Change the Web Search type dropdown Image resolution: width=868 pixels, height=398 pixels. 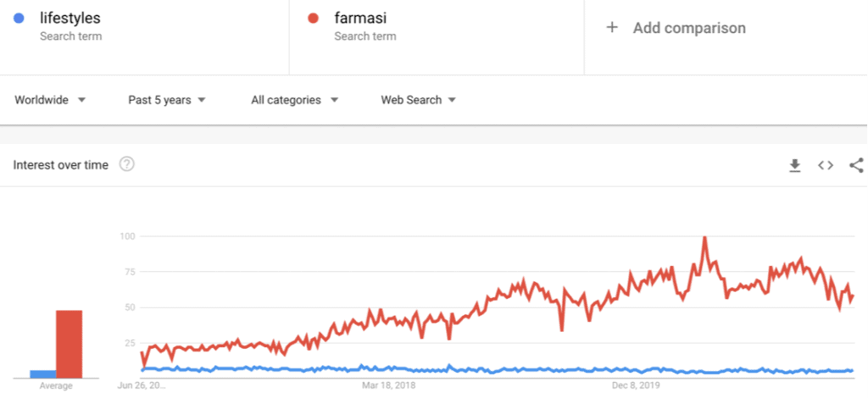tap(419, 100)
